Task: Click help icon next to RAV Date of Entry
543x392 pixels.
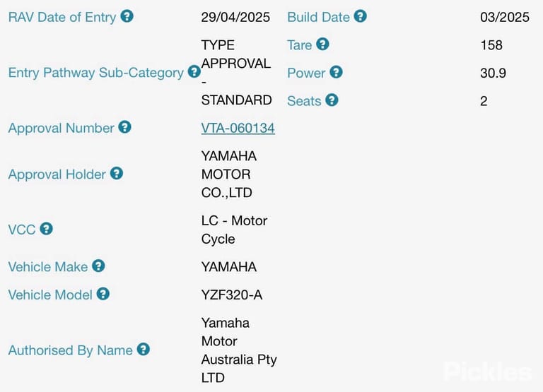Action: point(127,16)
